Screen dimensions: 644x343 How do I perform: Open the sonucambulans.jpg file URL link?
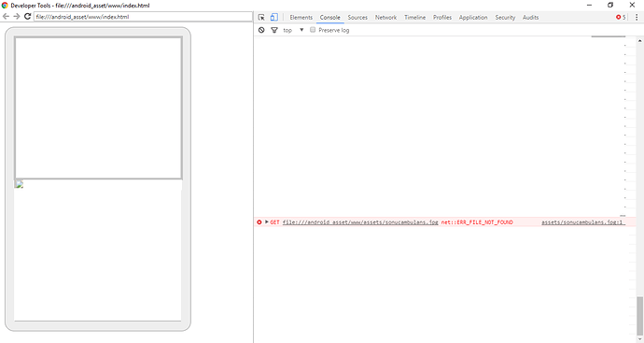pos(360,222)
